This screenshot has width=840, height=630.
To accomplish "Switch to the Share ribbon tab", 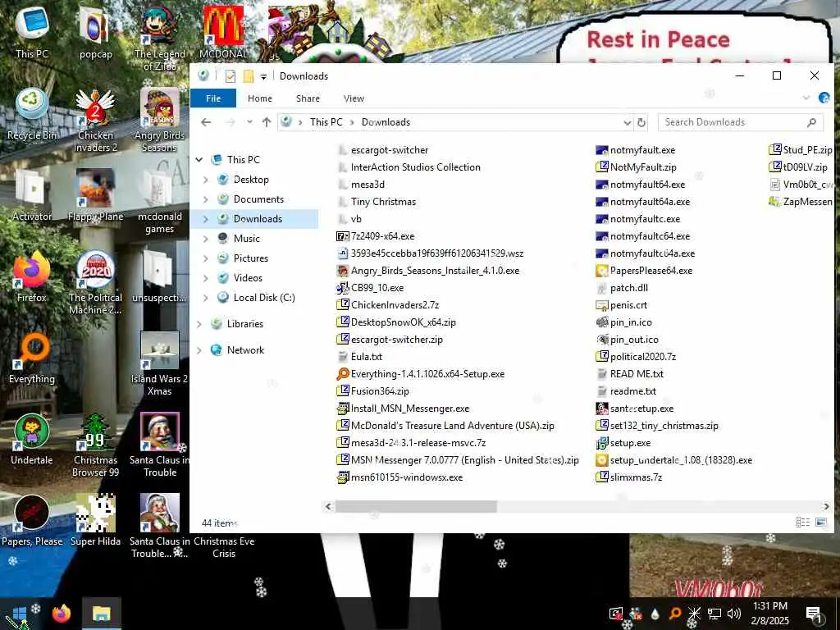I will tap(308, 98).
